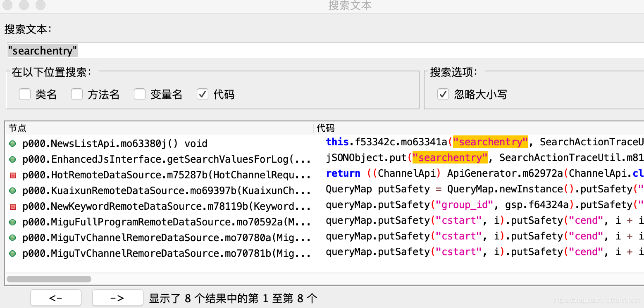Click code line return ((ChannelApi) ApiGenerator.m62972a
Image resolution: width=644 pixels, height=308 pixels.
485,173
